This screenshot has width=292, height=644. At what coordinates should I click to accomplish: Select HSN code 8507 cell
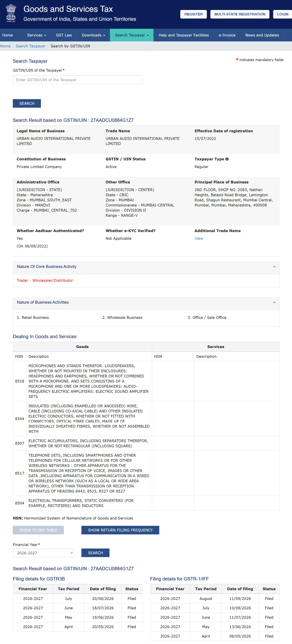point(20,444)
